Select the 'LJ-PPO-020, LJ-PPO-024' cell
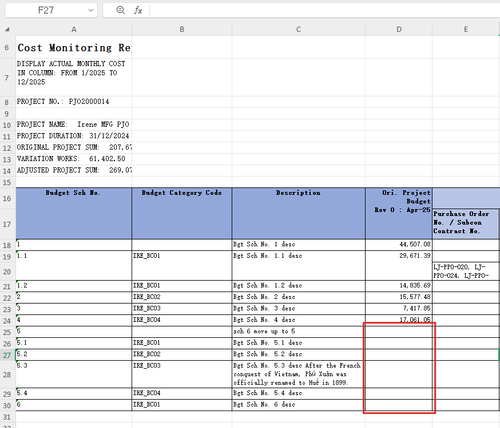This screenshot has width=500, height=428. [x=466, y=271]
